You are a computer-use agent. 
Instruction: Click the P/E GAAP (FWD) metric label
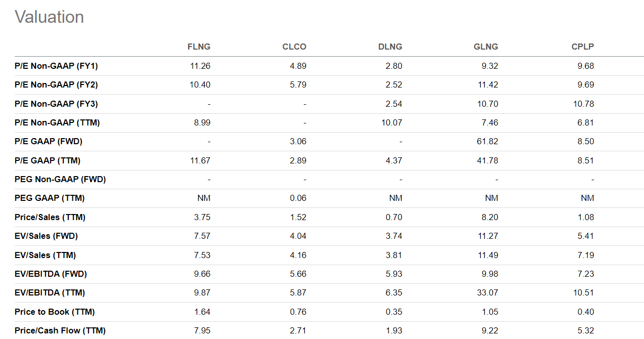tap(49, 141)
